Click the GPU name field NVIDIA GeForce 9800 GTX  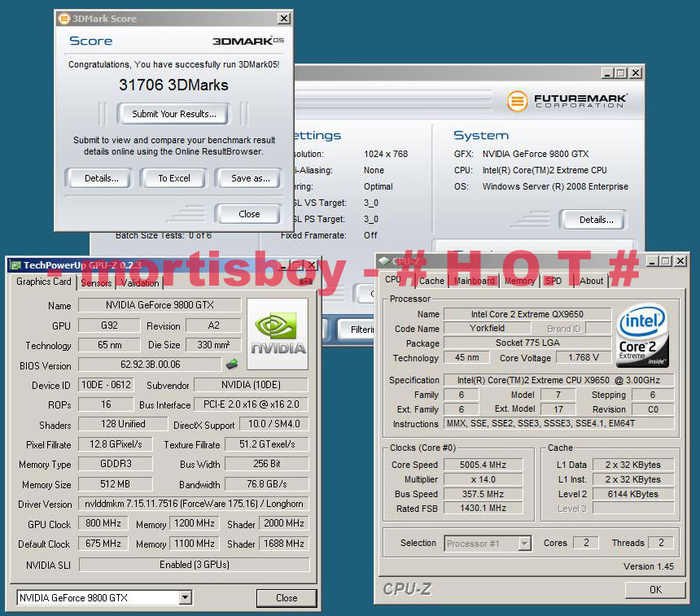pyautogui.click(x=160, y=305)
